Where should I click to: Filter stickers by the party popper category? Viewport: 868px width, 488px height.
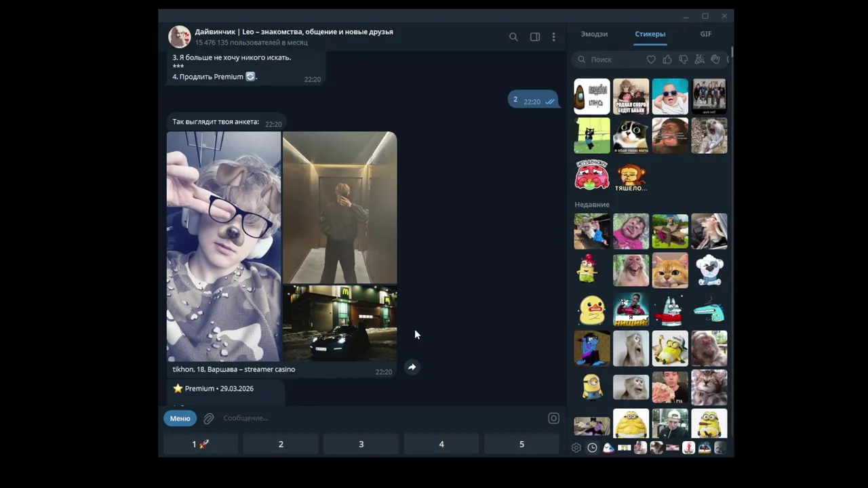(700, 60)
